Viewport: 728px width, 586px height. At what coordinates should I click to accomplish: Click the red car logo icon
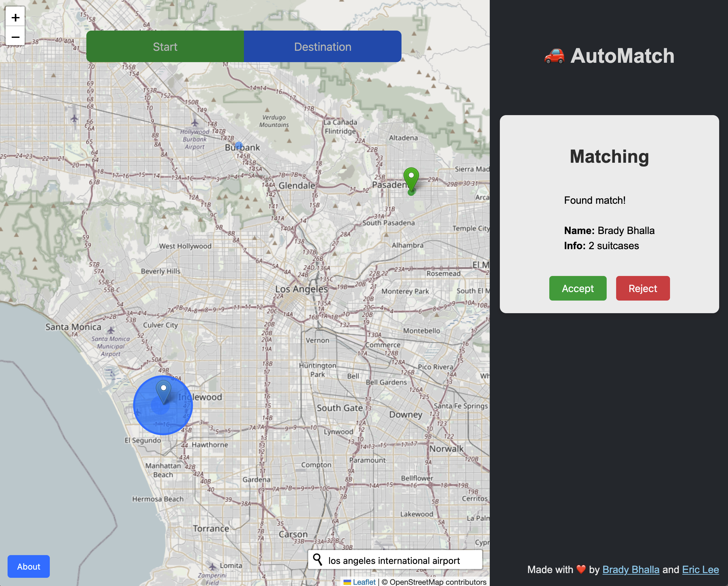[554, 56]
